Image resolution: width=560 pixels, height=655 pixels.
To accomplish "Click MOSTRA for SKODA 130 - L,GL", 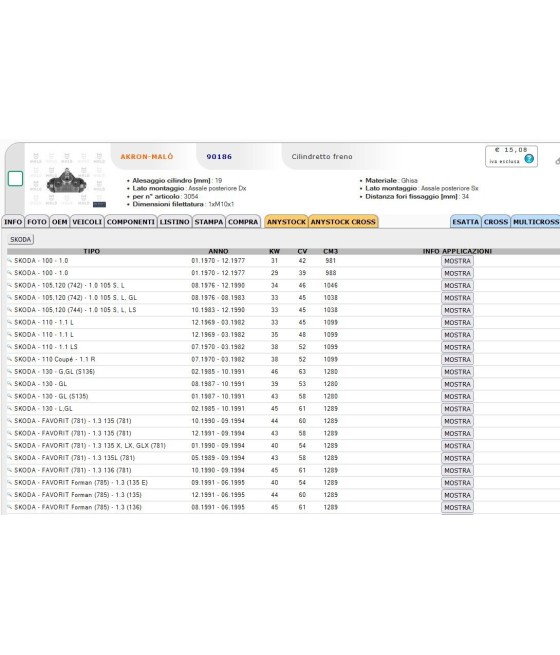I will [457, 409].
